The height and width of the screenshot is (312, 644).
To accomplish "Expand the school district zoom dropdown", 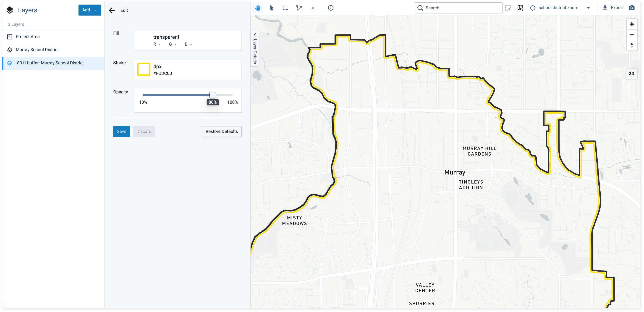I will (x=588, y=8).
